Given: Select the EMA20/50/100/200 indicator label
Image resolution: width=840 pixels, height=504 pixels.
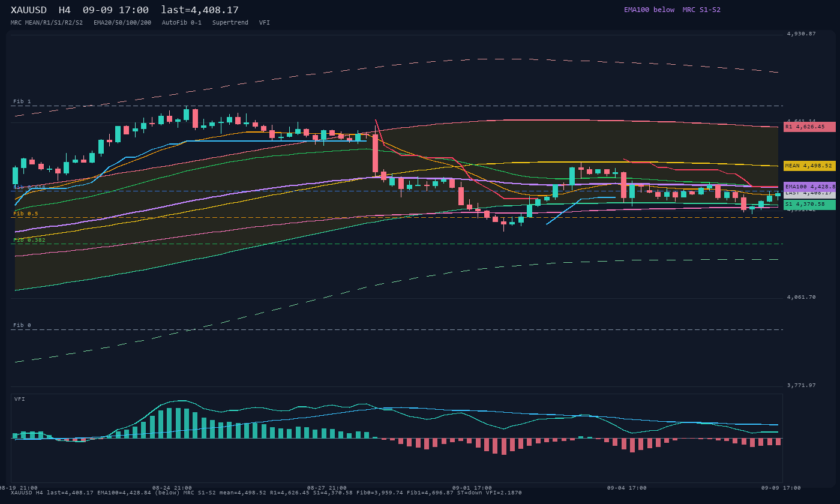Looking at the screenshot, I should coord(122,23).
